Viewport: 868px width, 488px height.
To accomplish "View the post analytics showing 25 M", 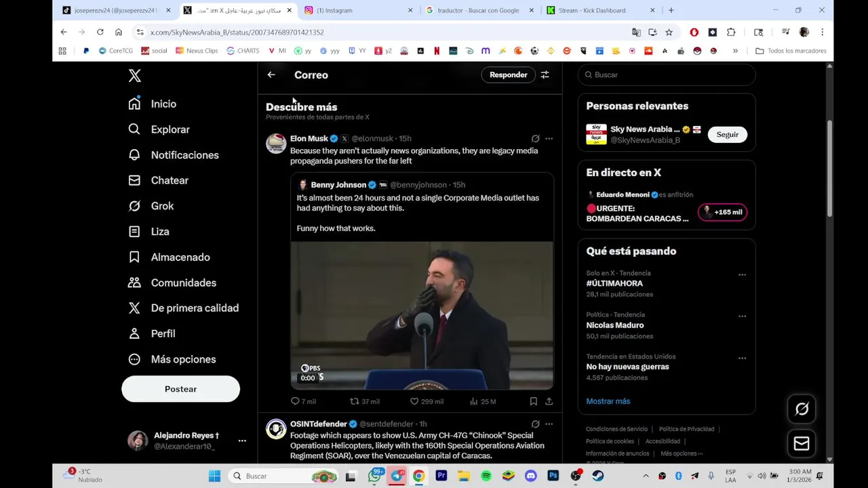I will click(483, 401).
